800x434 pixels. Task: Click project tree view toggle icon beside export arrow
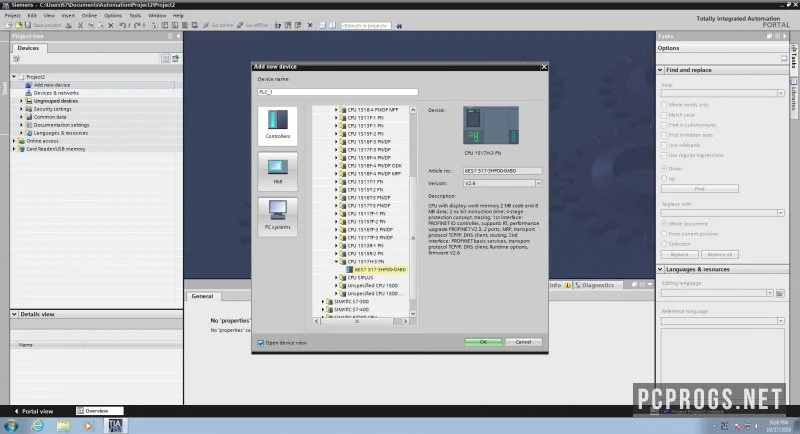click(x=166, y=59)
